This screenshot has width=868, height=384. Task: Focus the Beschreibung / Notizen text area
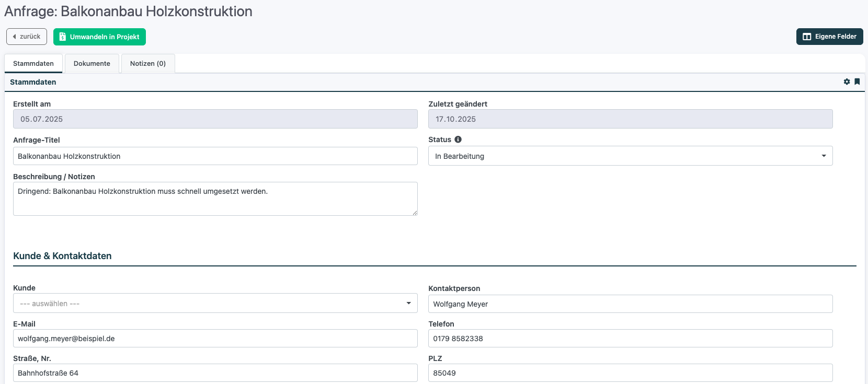215,199
